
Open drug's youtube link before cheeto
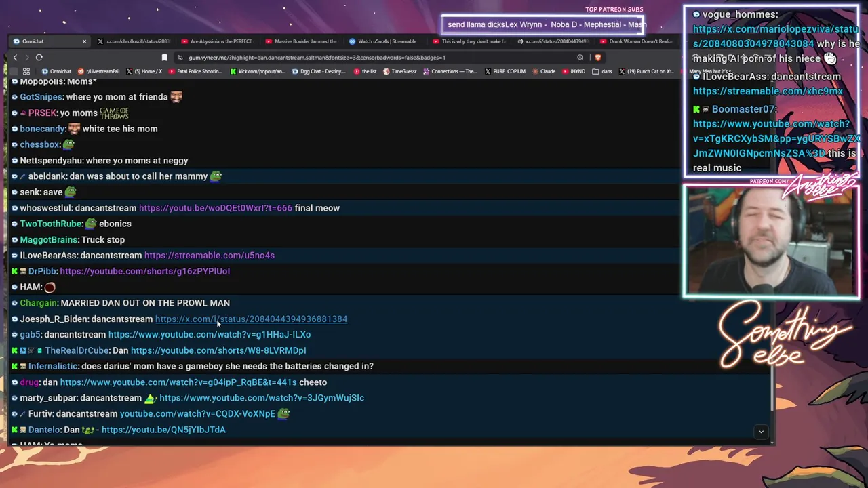(178, 382)
